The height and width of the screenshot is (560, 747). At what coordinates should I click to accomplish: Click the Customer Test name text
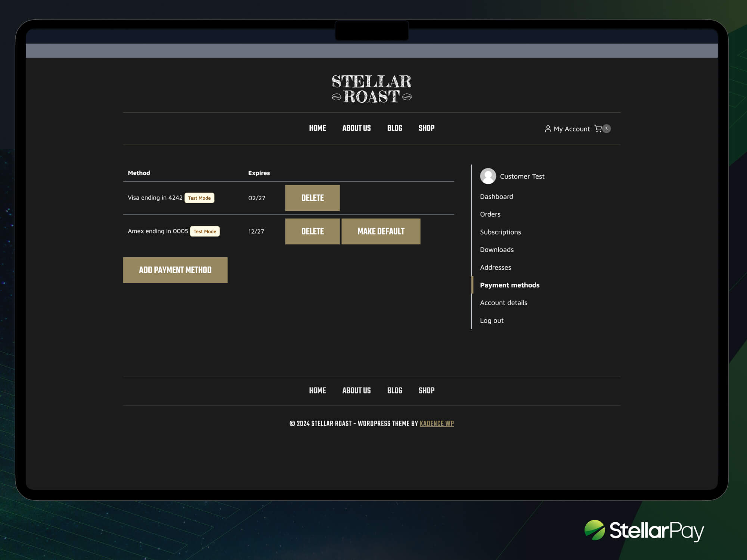(522, 176)
